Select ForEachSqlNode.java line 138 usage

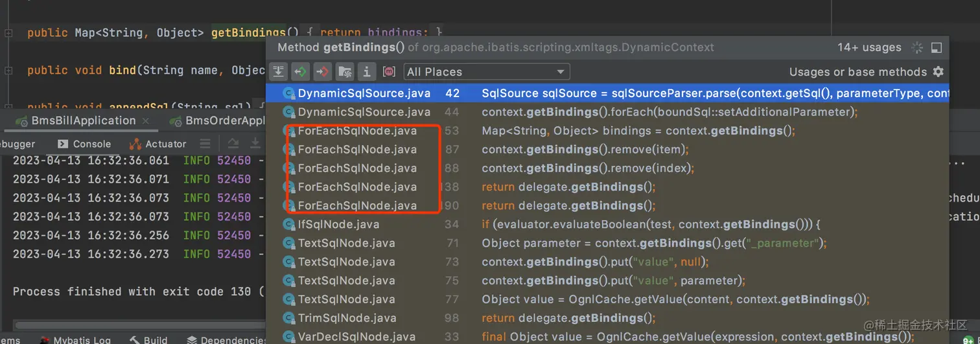(x=608, y=187)
